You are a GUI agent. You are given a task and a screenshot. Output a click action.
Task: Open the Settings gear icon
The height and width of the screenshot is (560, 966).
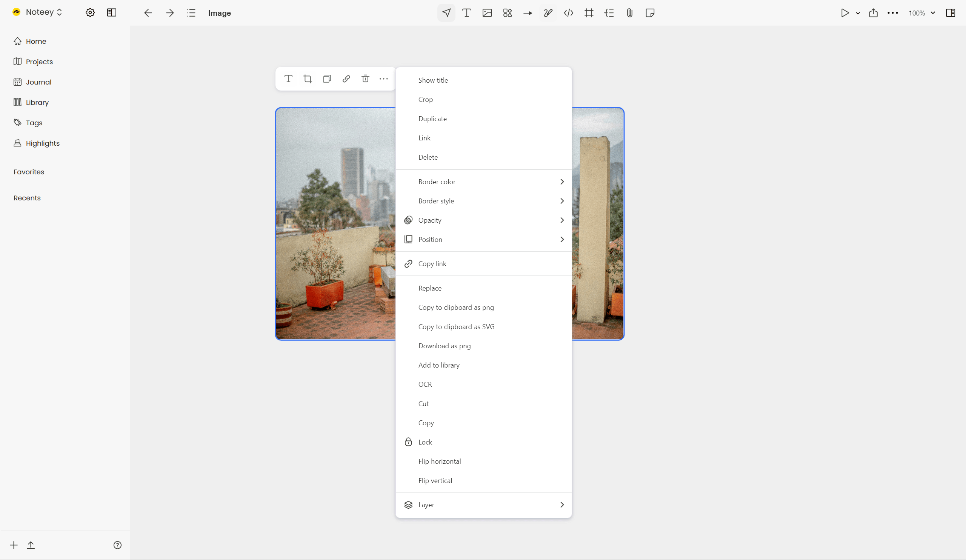coord(90,13)
